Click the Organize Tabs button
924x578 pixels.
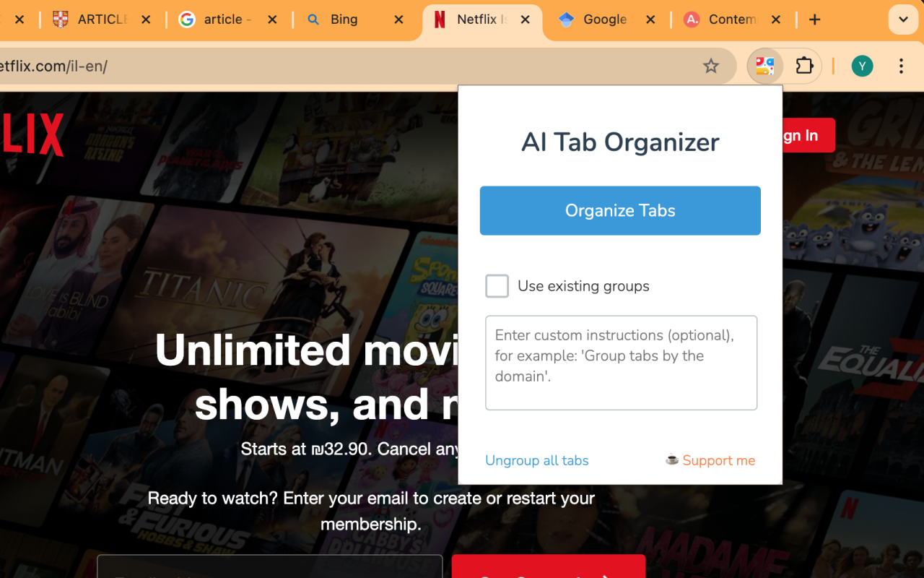pos(620,210)
